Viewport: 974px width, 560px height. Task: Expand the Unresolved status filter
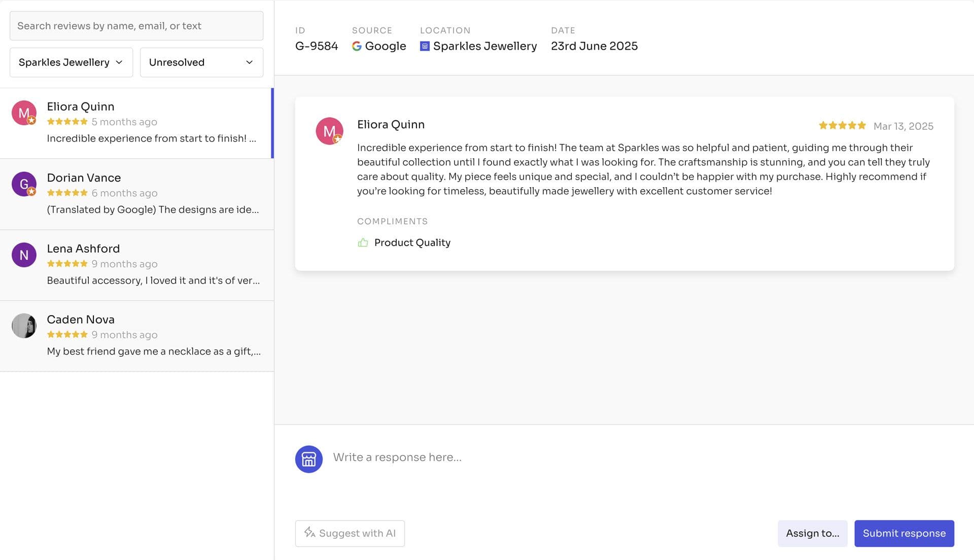tap(201, 62)
